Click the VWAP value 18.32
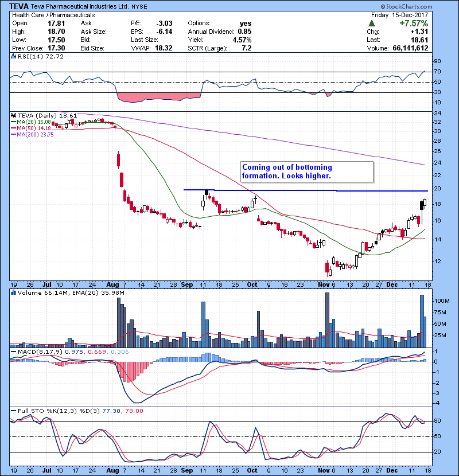 [164, 48]
